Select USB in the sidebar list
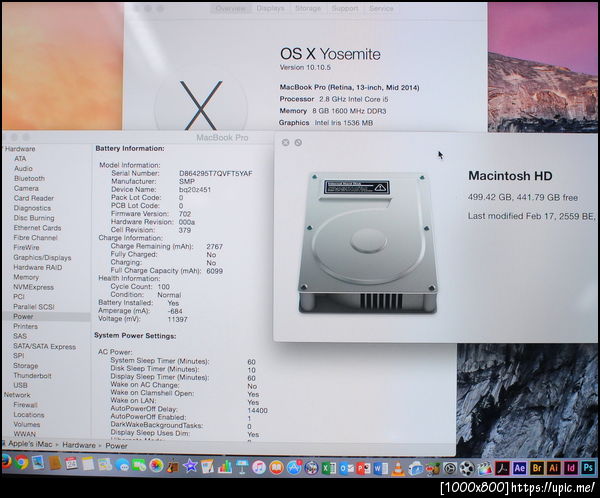Image resolution: width=600 pixels, height=498 pixels. (x=20, y=385)
